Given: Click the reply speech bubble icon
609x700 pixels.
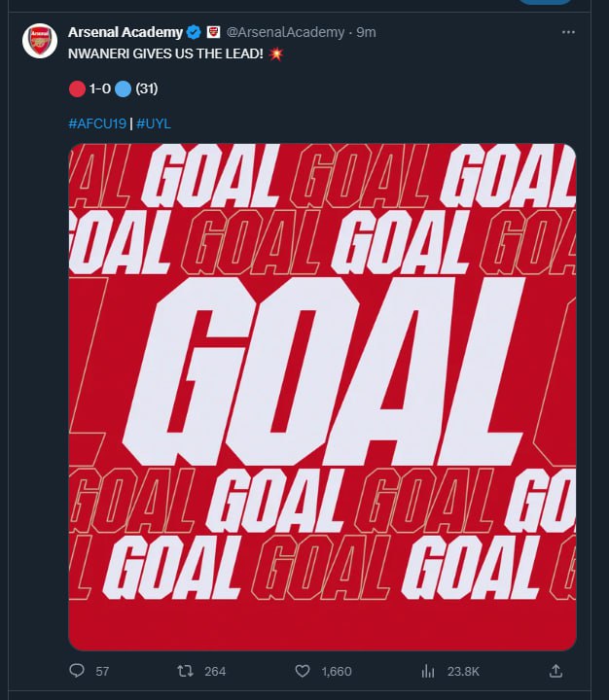Looking at the screenshot, I should point(78,671).
